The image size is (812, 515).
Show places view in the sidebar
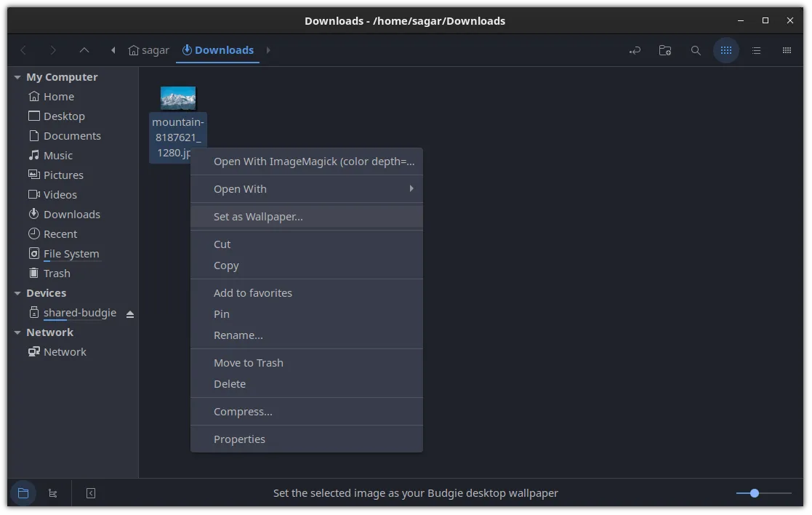pyautogui.click(x=23, y=493)
